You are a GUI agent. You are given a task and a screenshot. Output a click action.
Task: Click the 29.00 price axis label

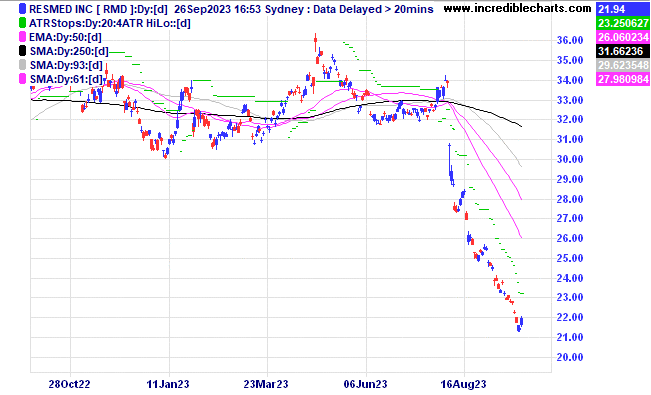click(x=570, y=179)
